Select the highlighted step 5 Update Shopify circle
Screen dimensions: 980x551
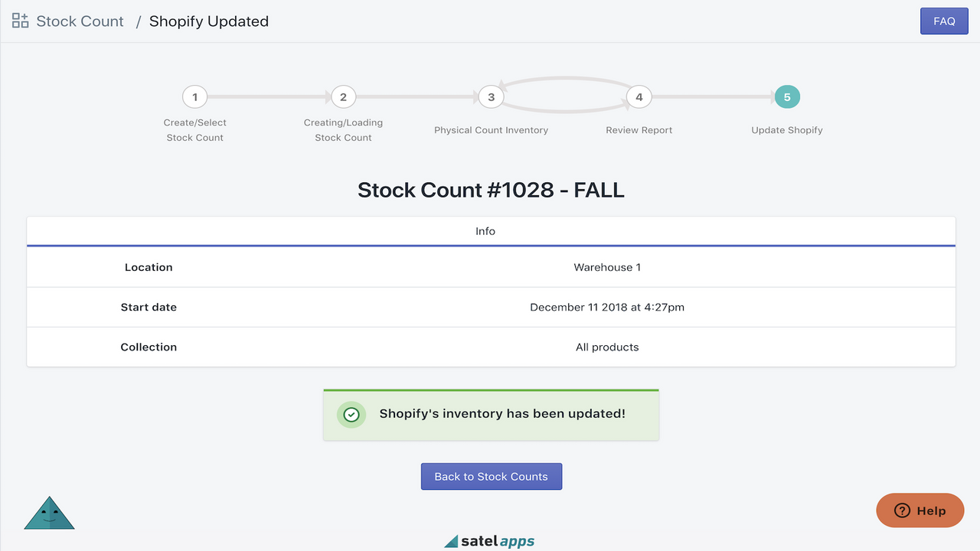(787, 96)
